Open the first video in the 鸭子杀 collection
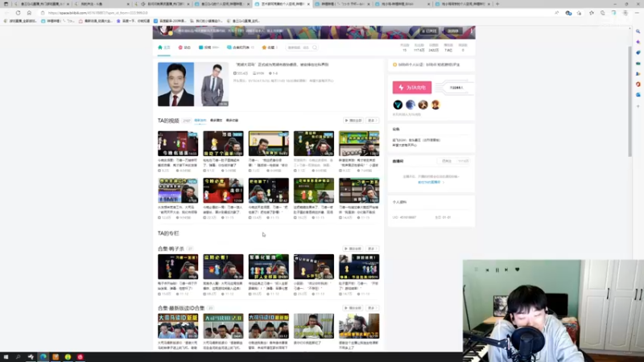 coord(178,267)
